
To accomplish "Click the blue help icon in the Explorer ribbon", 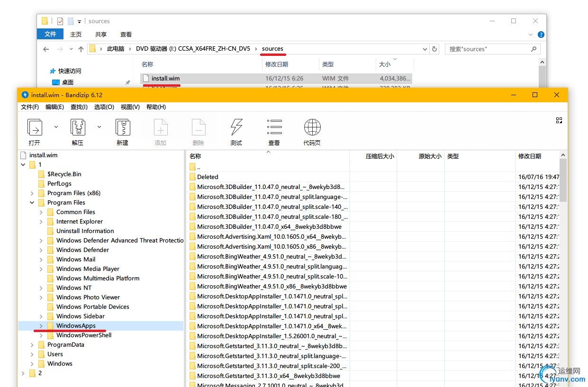I will (541, 35).
